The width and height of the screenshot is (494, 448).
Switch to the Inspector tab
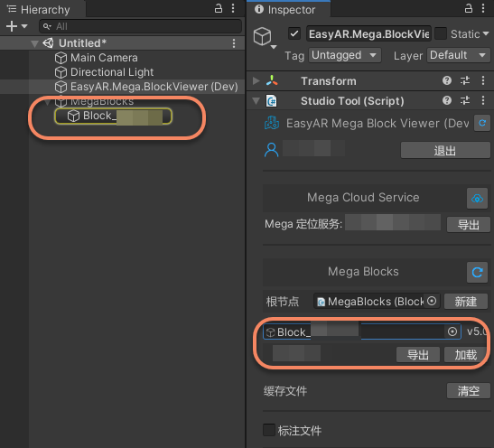288,9
